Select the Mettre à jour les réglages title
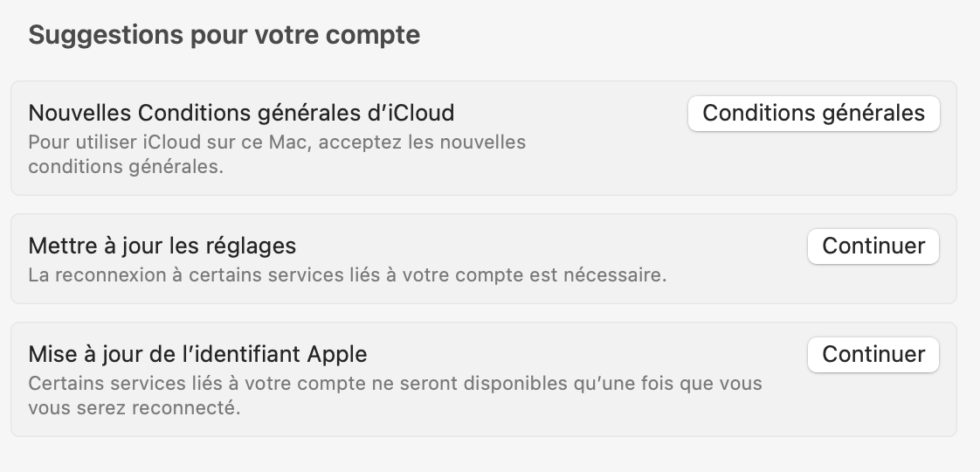 pos(162,246)
